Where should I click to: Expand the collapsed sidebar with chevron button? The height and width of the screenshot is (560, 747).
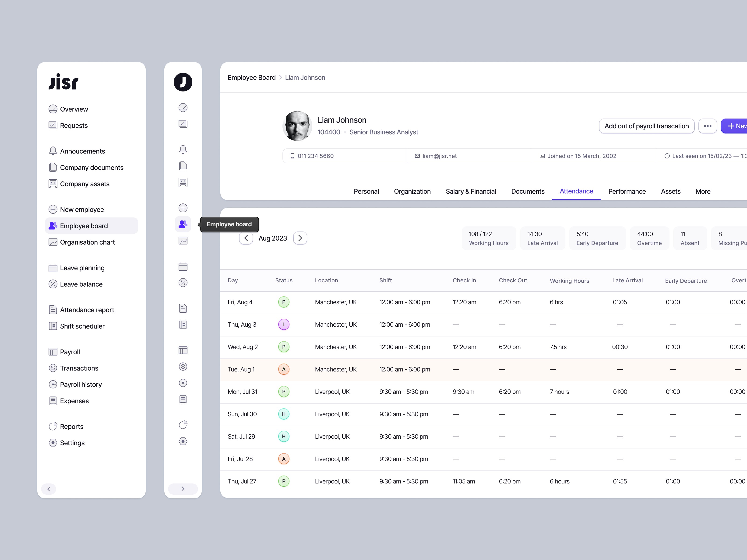point(183,488)
